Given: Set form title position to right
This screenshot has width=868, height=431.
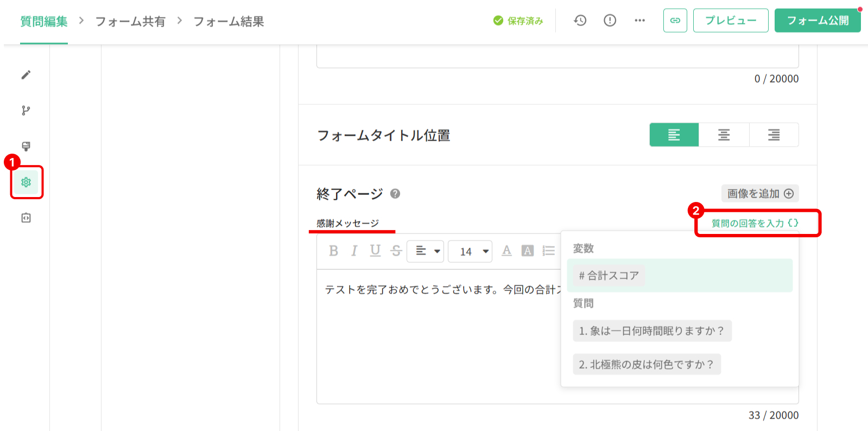Looking at the screenshot, I should coord(774,135).
